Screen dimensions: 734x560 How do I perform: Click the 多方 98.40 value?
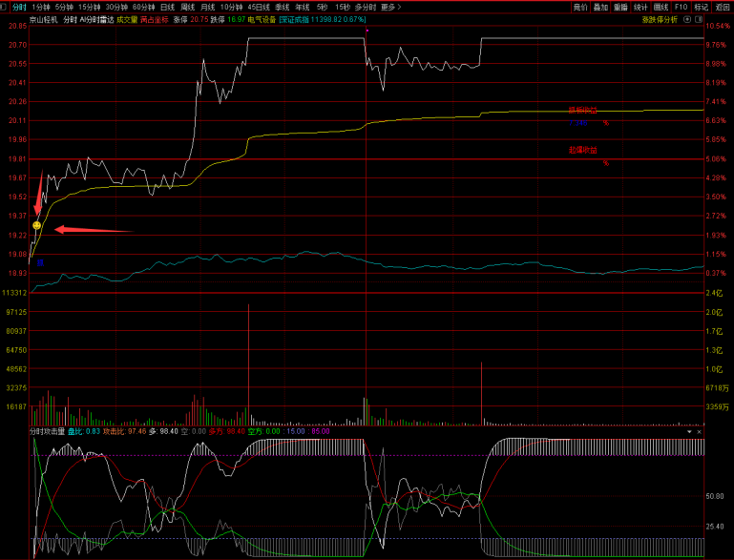coord(227,431)
